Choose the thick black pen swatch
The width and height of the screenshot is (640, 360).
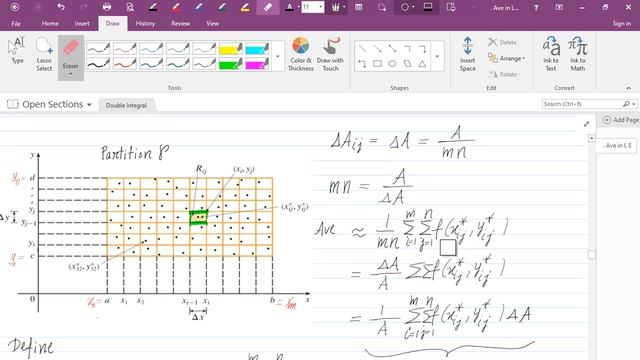[98, 64]
